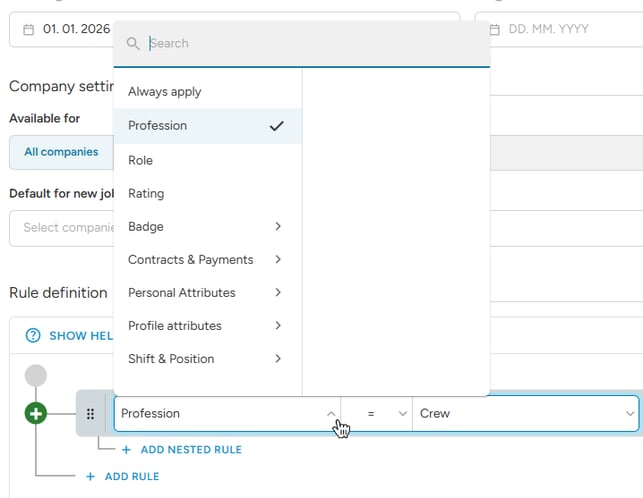643x498 pixels.
Task: Click the calendar icon beside 01. 01. 2026
Action: [28, 30]
